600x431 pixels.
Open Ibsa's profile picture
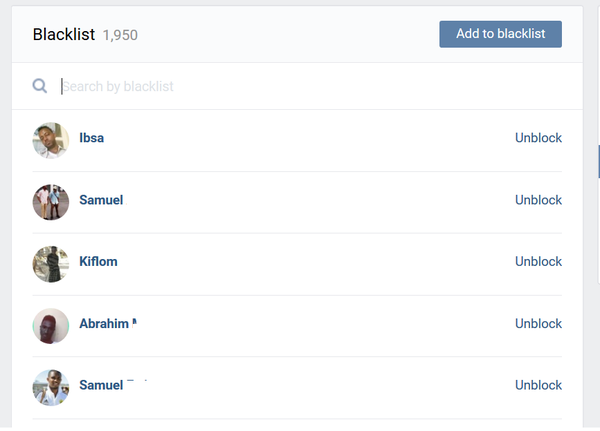pos(51,139)
